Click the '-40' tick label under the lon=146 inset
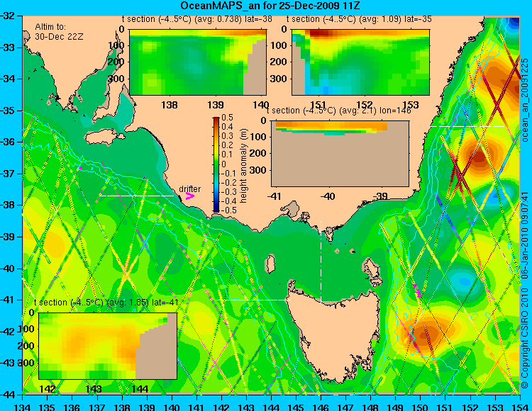 [x=328, y=196]
